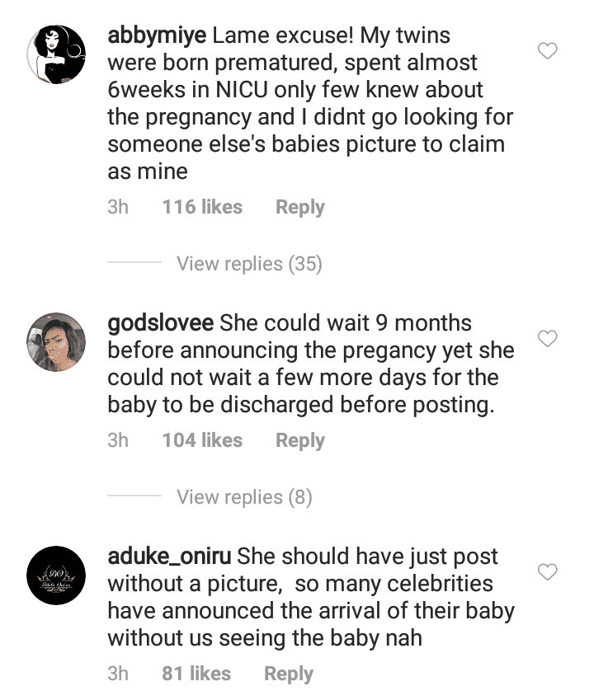Screen dimensions: 594x700
Task: Reply to abbymiye's comment
Action: [300, 207]
